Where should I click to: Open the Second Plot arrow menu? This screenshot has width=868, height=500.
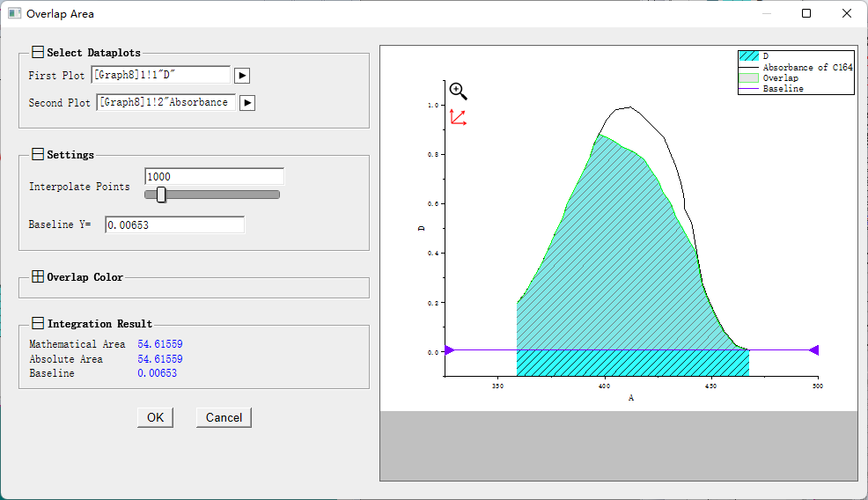247,103
